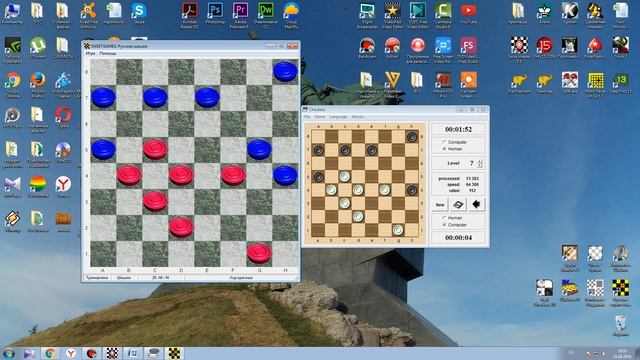Viewport: 640px width, 360px height.
Task: Open Cloud Mail.Ru desktop icon
Action: click(x=291, y=14)
